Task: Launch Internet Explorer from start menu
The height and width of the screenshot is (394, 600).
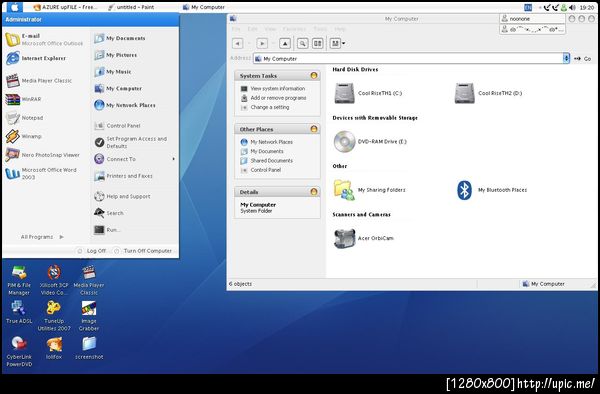Action: click(x=36, y=58)
